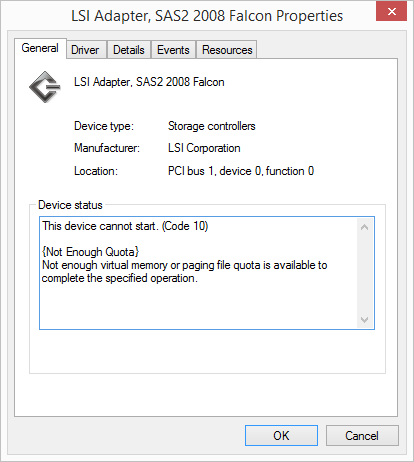Open the Details tab
The height and width of the screenshot is (462, 414).
pos(129,50)
